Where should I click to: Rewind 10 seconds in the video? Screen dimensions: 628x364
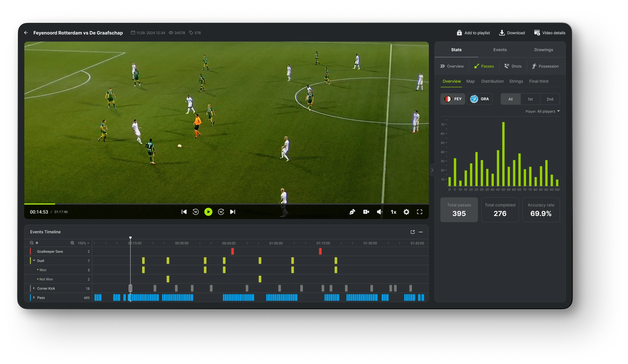196,212
